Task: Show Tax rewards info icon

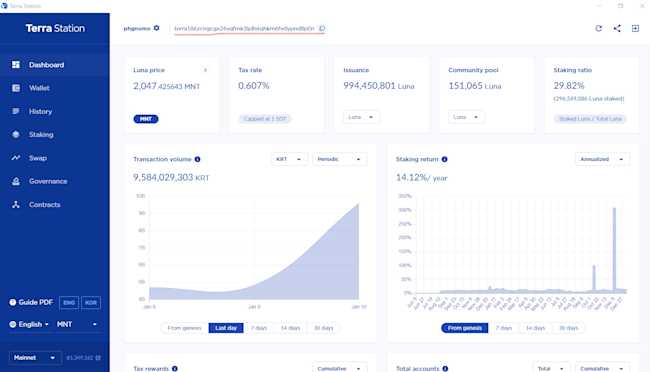Action: pyautogui.click(x=175, y=369)
